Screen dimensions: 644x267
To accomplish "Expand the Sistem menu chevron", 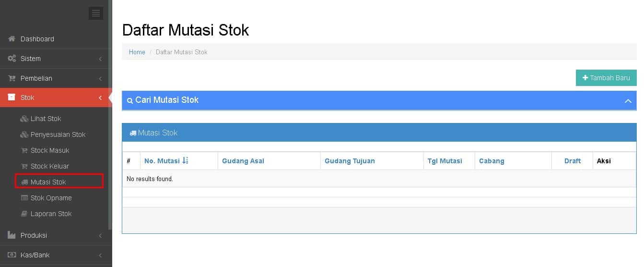I will coord(100,59).
